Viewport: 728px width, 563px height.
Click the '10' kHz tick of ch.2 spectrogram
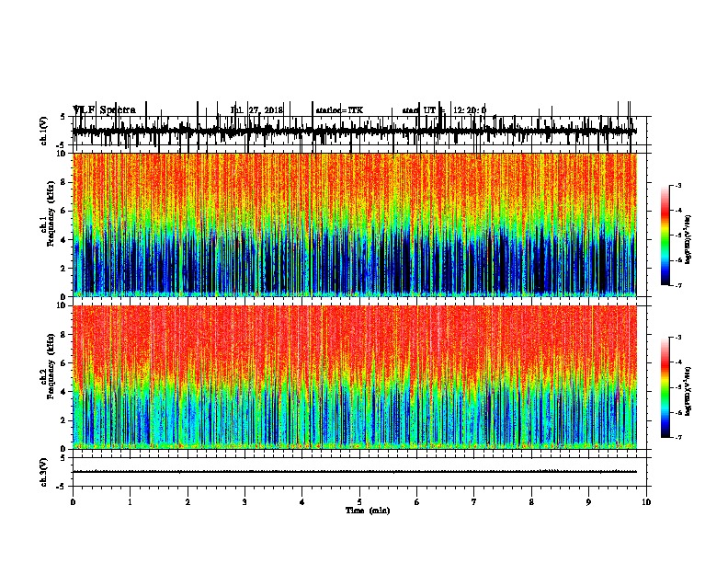pos(62,306)
